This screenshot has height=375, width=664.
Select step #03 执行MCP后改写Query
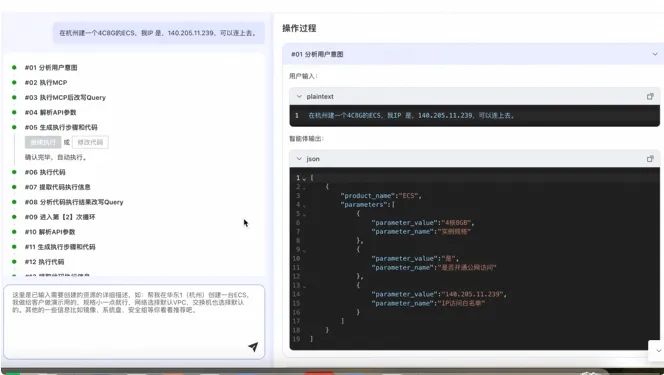[65, 97]
